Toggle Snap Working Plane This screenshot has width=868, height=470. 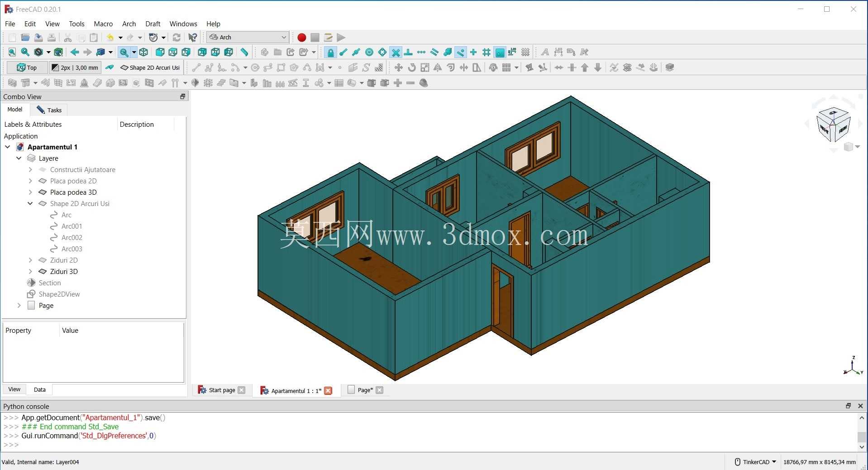point(500,52)
